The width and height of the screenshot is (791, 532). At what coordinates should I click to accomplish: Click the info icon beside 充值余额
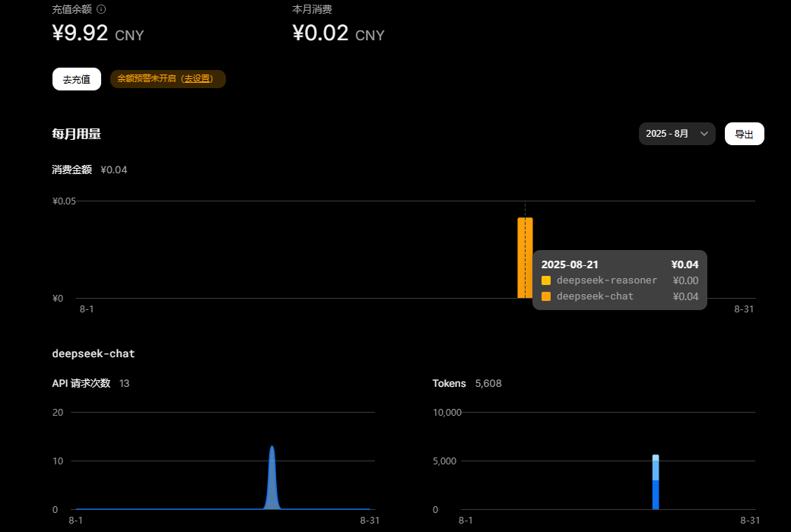click(101, 9)
